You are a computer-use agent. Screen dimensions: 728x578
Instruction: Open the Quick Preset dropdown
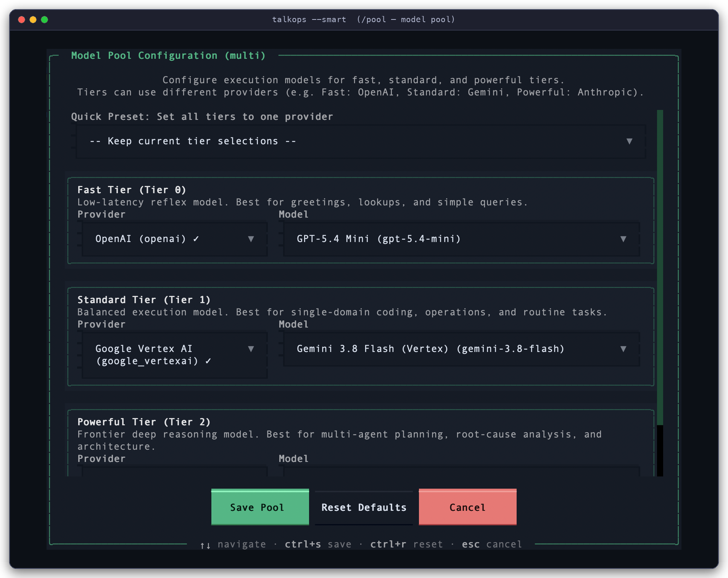(x=361, y=141)
